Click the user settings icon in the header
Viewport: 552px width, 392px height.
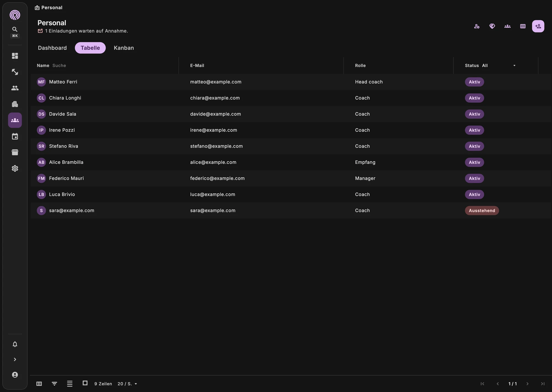coord(477,26)
